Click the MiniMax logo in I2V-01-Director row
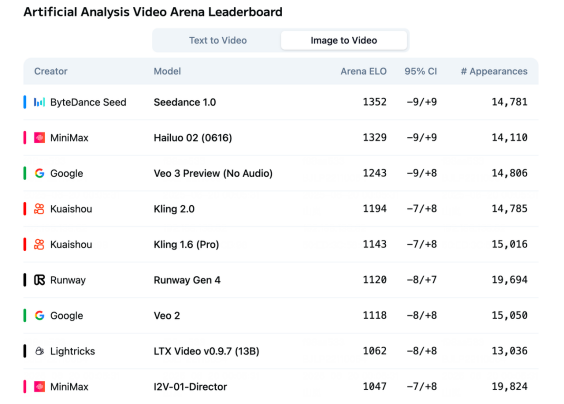Viewport: 564px width, 404px height. [39, 387]
